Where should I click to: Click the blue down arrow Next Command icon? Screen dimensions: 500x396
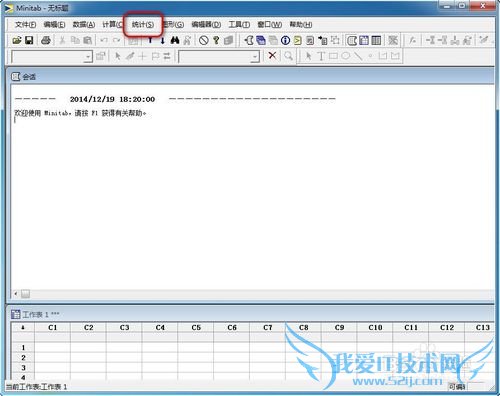(162, 41)
